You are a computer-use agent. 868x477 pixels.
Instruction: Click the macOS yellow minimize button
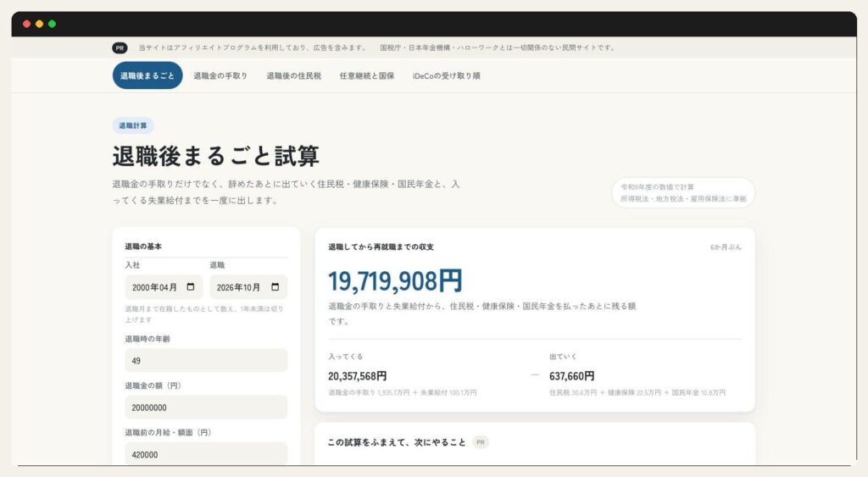39,24
